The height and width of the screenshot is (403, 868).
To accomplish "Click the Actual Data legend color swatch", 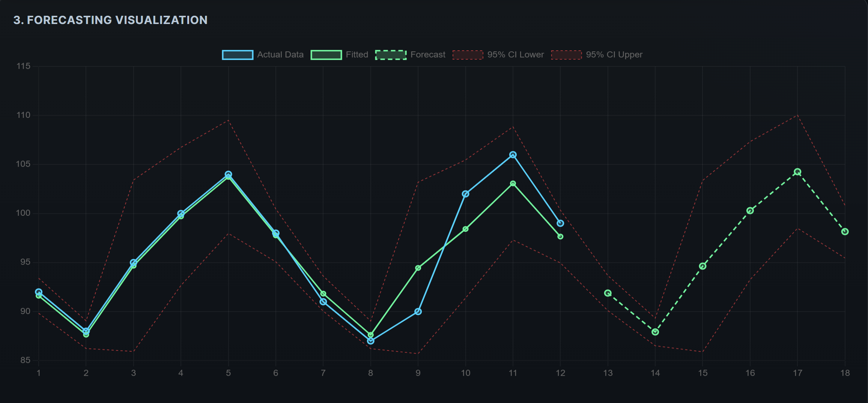I will coord(237,54).
